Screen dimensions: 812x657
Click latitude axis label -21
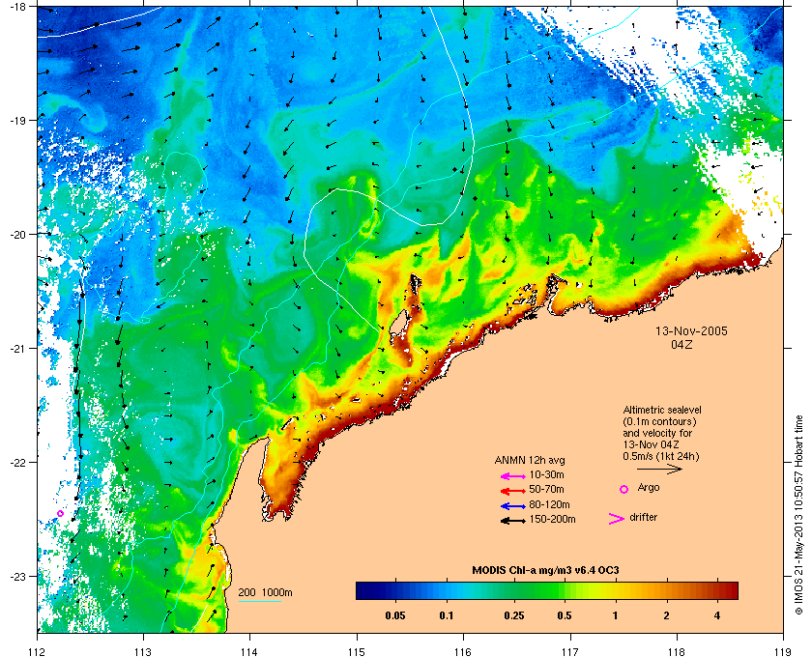pyautogui.click(x=18, y=348)
